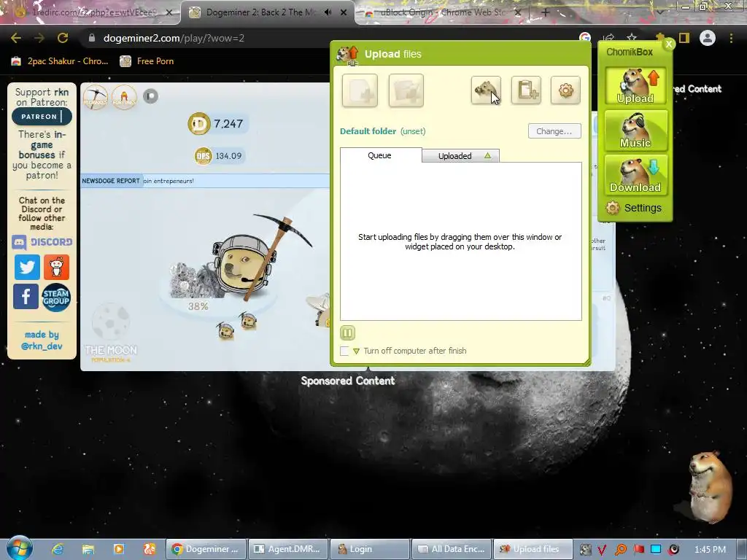Open the Chrome side panel icon
Viewport: 747px width, 560px height.
[684, 38]
